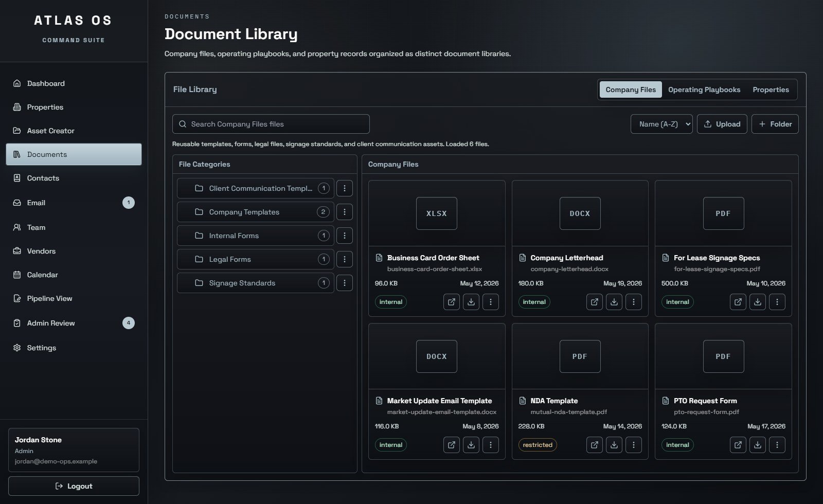Switch to the Properties library tab
Screen dimensions: 823x504
[771, 89]
